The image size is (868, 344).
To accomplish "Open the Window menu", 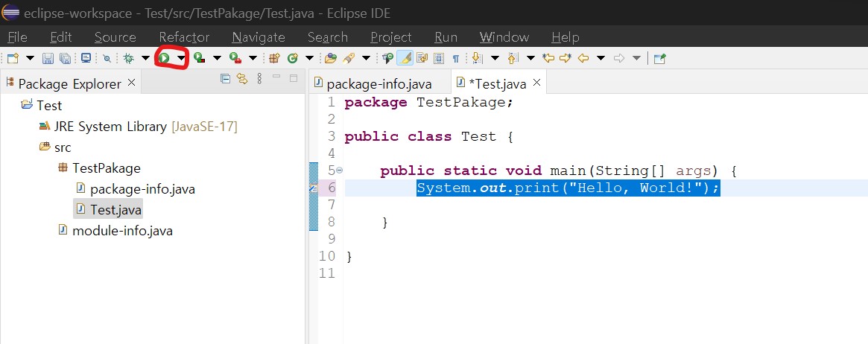I will [x=504, y=37].
